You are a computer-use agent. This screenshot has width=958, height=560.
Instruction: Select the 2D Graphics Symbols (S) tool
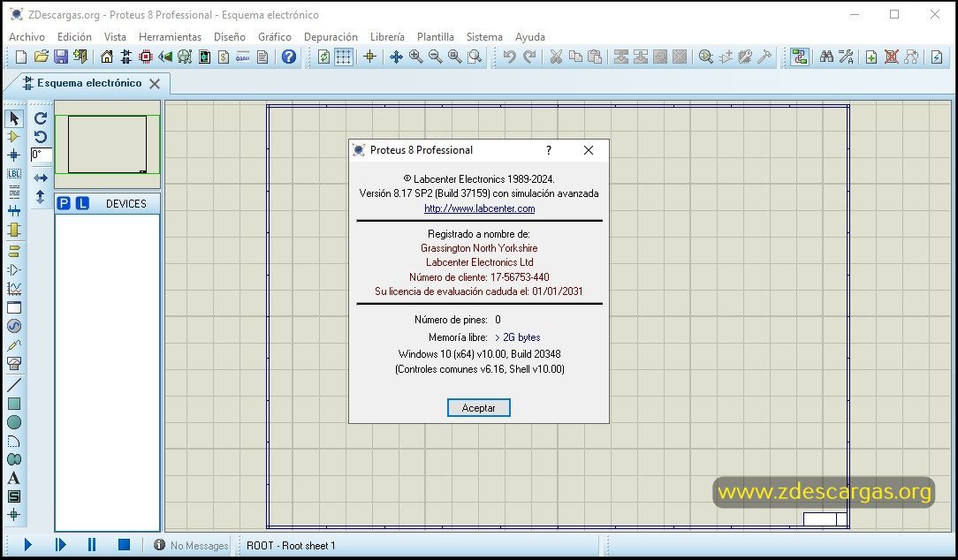pos(14,496)
